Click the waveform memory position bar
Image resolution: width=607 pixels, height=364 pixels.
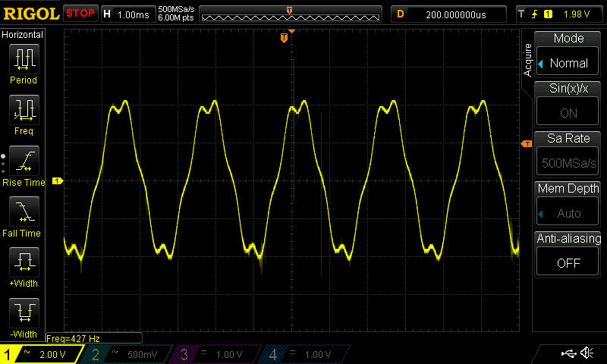tap(290, 14)
